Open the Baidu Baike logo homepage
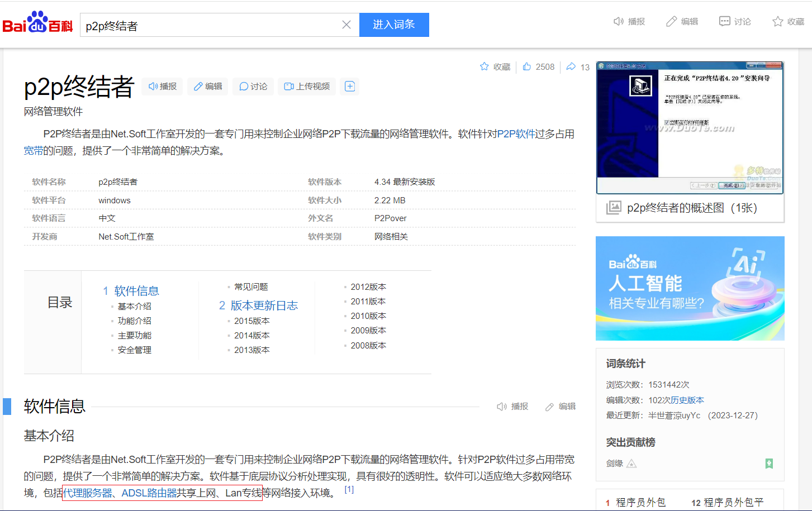 click(x=38, y=22)
